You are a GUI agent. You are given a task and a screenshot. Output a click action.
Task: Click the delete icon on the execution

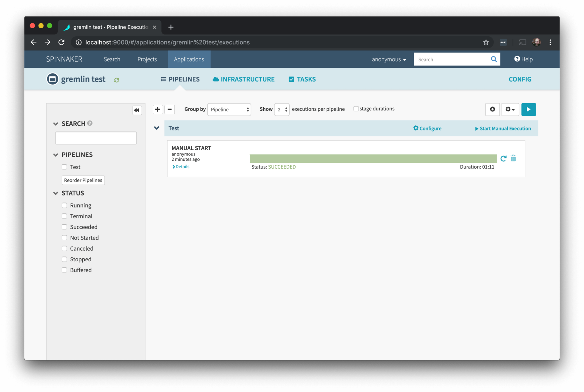[x=513, y=158]
